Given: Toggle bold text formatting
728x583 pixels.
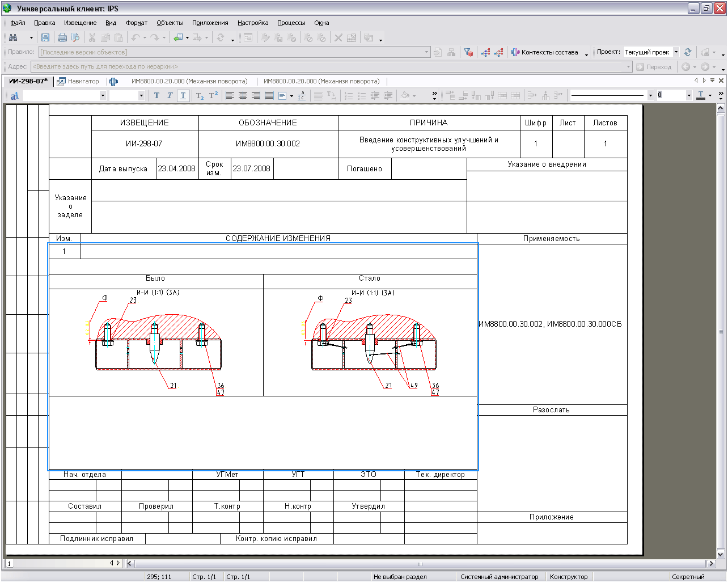Looking at the screenshot, I should pos(157,96).
